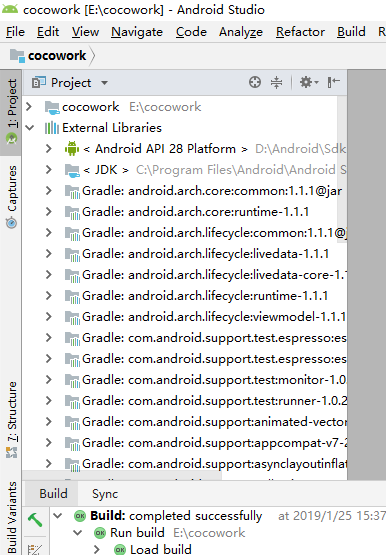
Task: Click the Android Studio title bar icon
Action: [x=10, y=9]
